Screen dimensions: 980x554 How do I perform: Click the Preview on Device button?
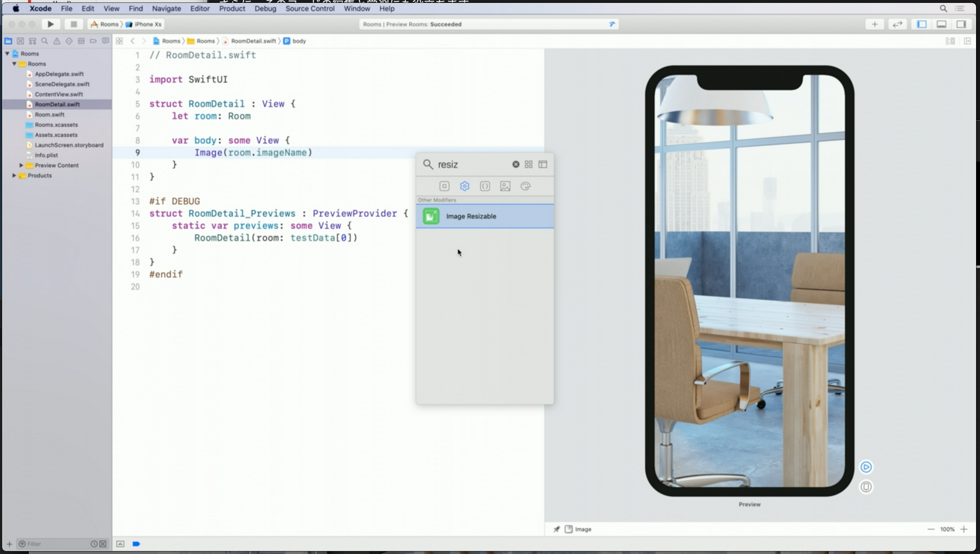click(x=866, y=487)
